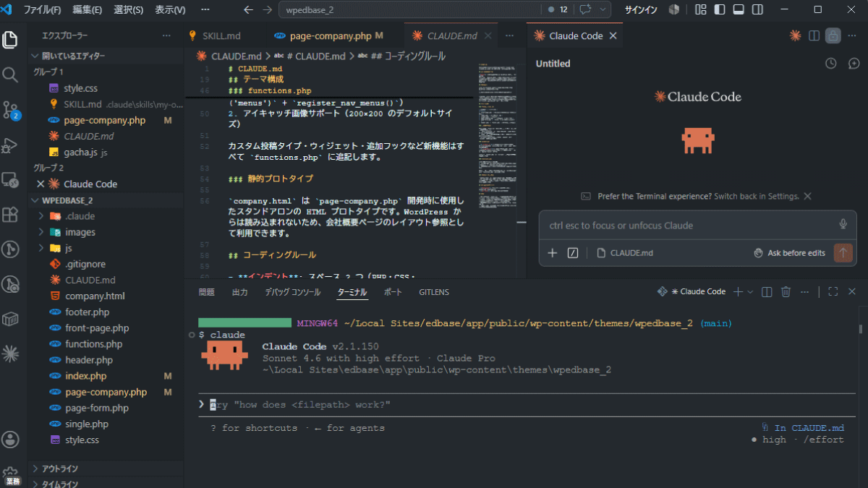Collapse the WPEDBASE_2 folder section
868x488 pixels.
click(106, 200)
